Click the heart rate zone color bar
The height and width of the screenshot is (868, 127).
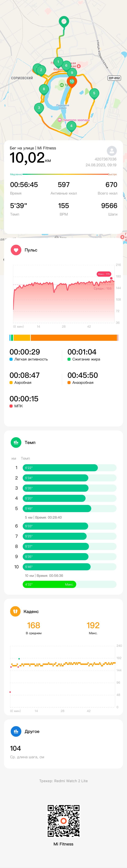(64, 338)
